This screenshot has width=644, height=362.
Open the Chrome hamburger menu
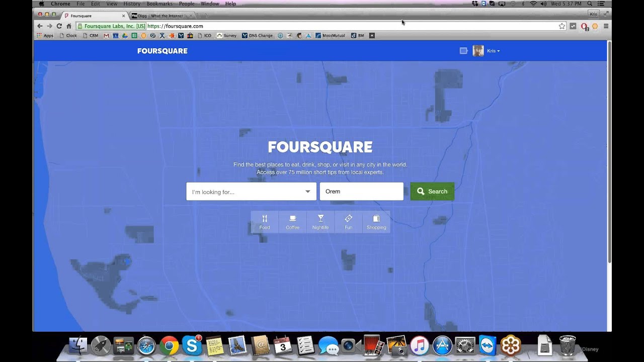coord(606,26)
